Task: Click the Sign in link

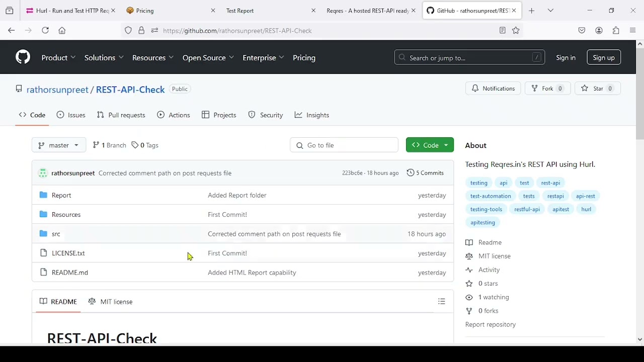Action: tap(566, 58)
